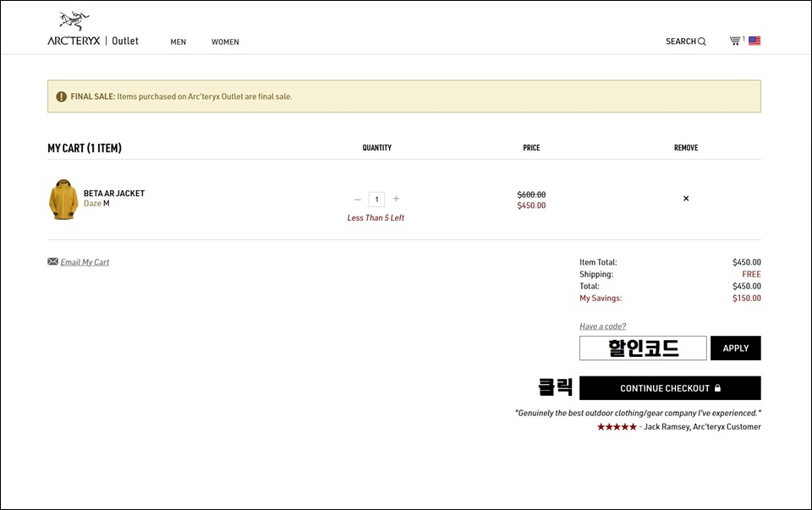Viewport: 812px width, 510px height.
Task: Click the discount code input field
Action: tap(643, 348)
